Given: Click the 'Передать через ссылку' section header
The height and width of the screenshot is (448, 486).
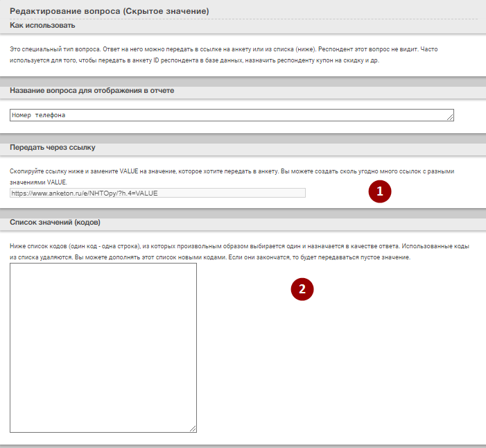Looking at the screenshot, I should point(52,148).
